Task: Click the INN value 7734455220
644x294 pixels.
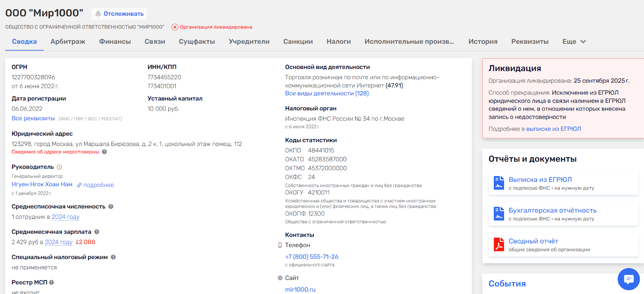Action: 164,77
